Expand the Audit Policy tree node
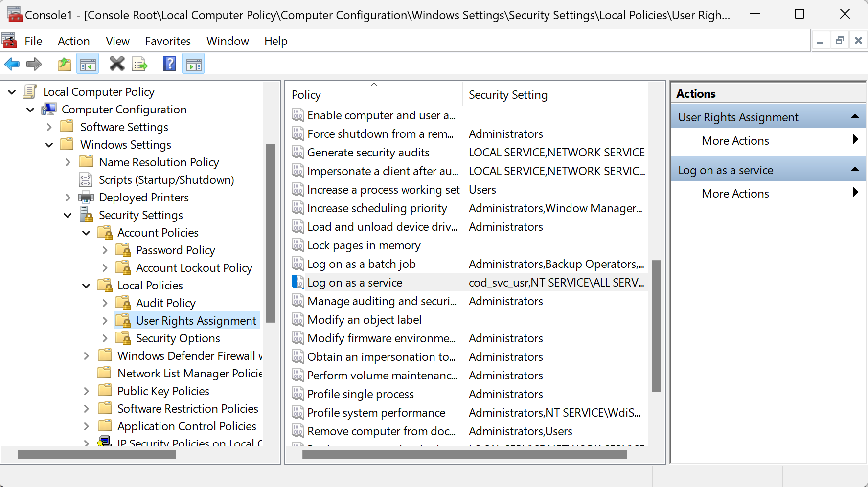868x487 pixels. (105, 303)
